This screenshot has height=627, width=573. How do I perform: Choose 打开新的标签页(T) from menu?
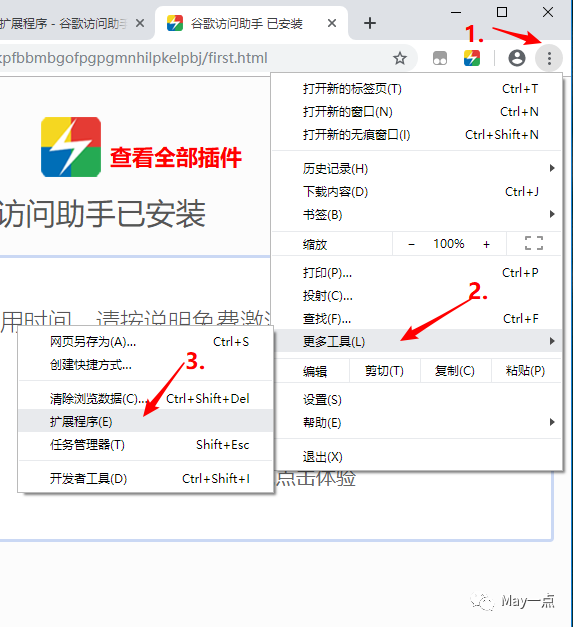pos(417,88)
